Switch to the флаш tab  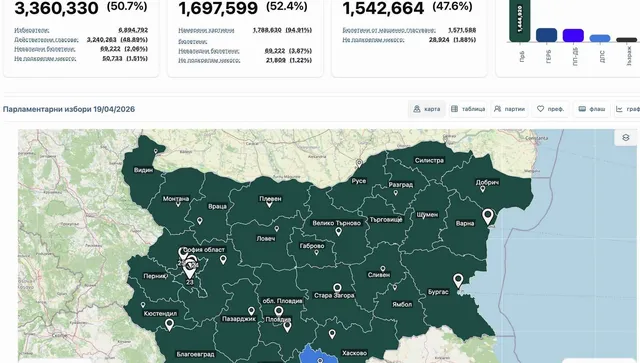click(592, 109)
